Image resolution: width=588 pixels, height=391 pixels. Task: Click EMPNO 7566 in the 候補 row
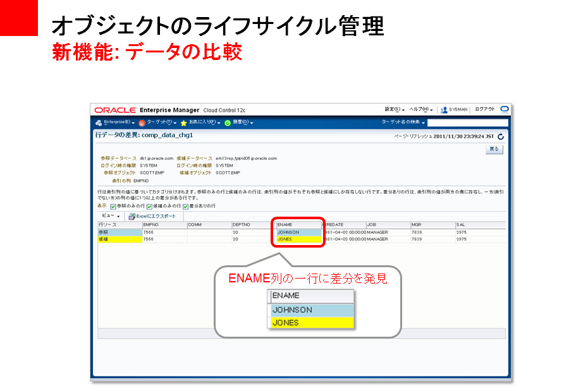point(149,239)
